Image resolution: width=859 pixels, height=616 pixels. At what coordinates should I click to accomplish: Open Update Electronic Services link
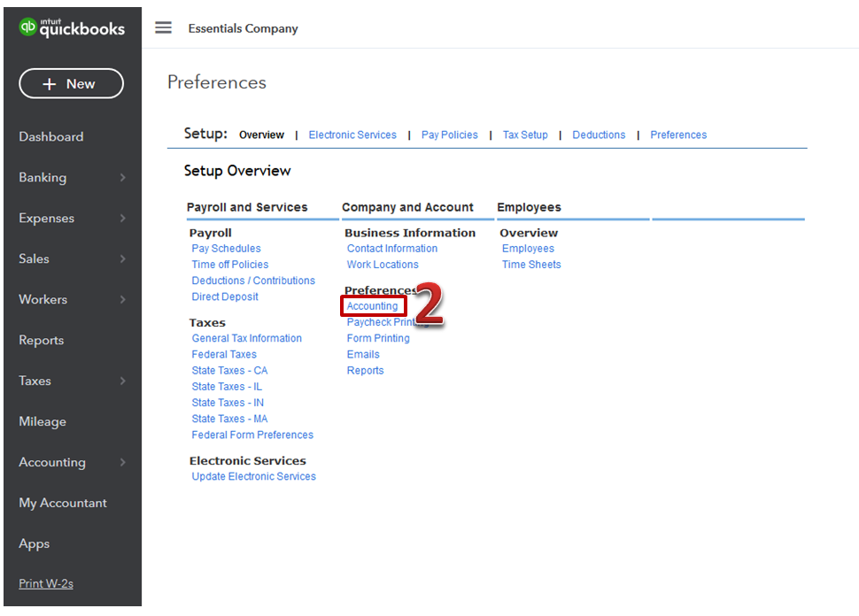[253, 476]
